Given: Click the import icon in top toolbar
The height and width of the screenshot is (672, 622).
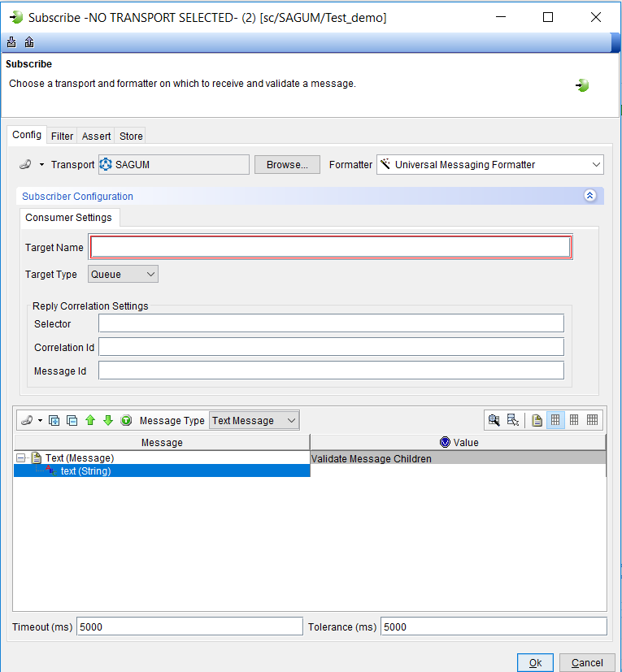Looking at the screenshot, I should 11,42.
